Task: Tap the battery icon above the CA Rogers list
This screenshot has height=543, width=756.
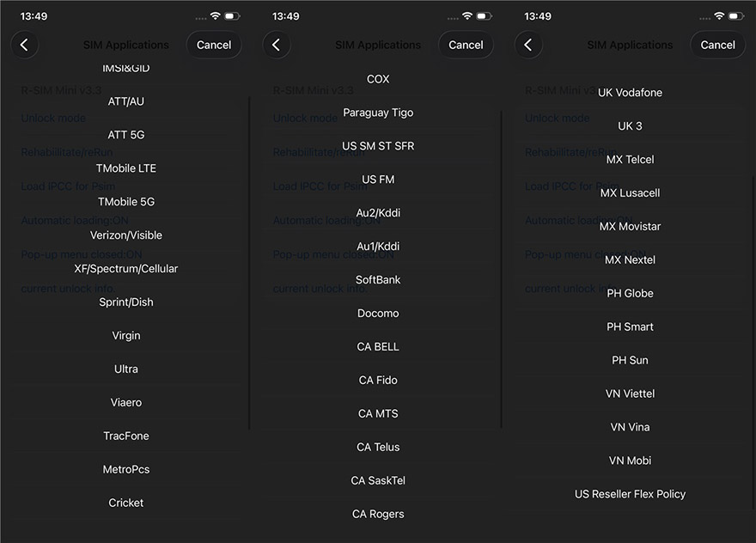Action: (x=484, y=16)
